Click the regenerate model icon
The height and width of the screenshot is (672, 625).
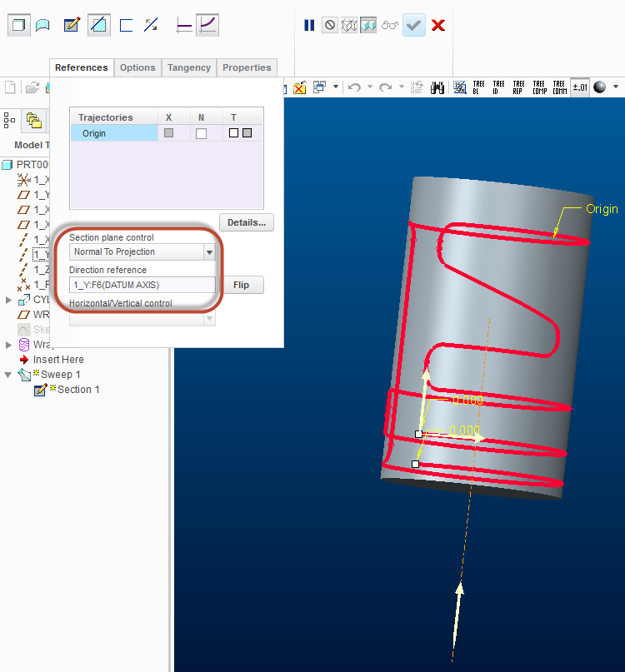[x=417, y=87]
